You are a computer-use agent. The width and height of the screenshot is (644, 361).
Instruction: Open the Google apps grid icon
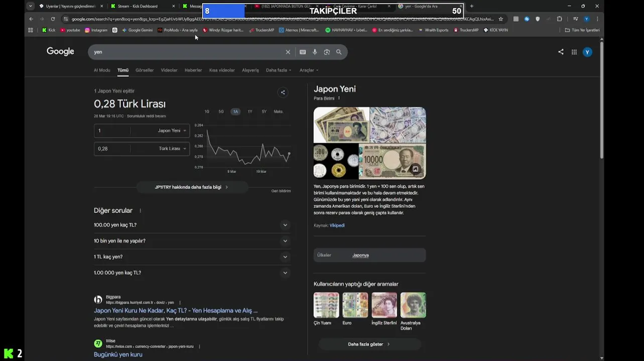click(574, 52)
